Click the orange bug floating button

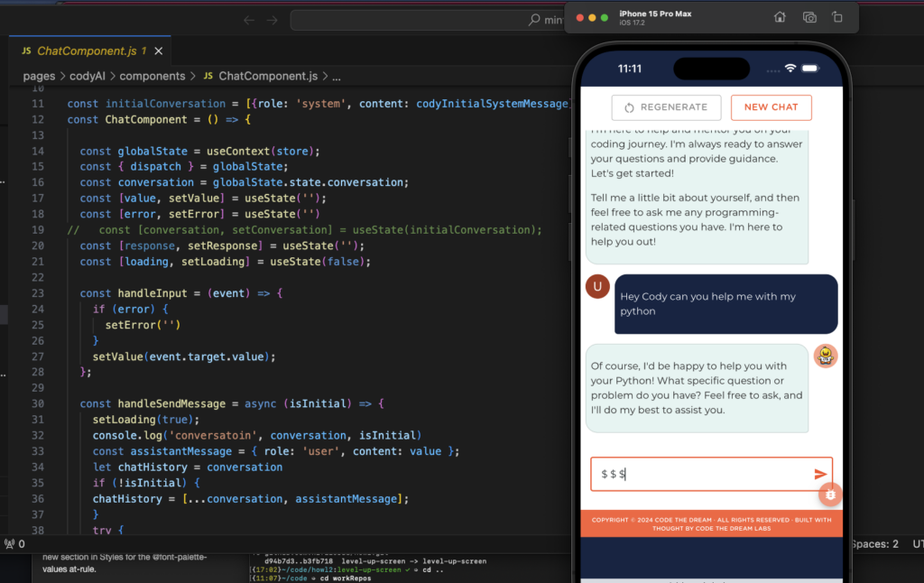830,495
